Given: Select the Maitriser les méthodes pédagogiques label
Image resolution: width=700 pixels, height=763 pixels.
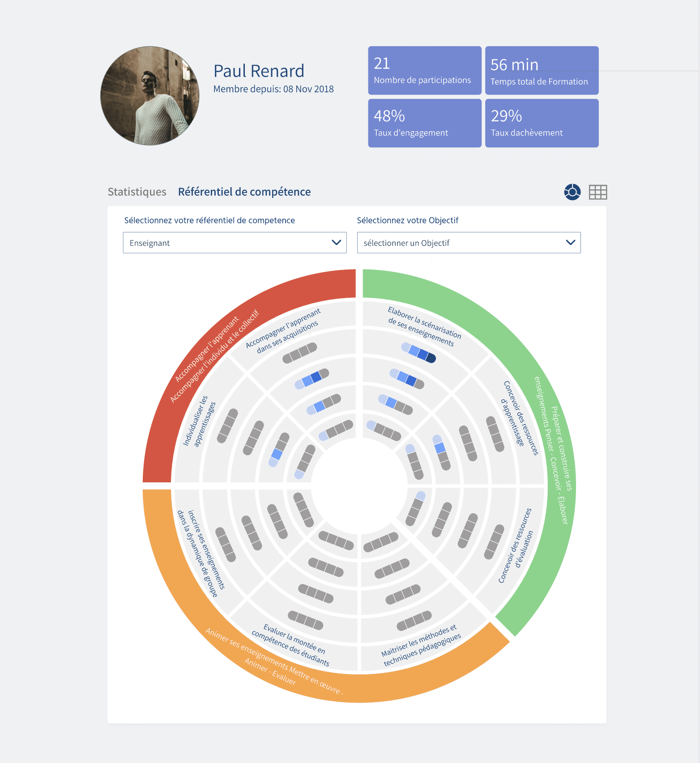Looking at the screenshot, I should click(421, 645).
